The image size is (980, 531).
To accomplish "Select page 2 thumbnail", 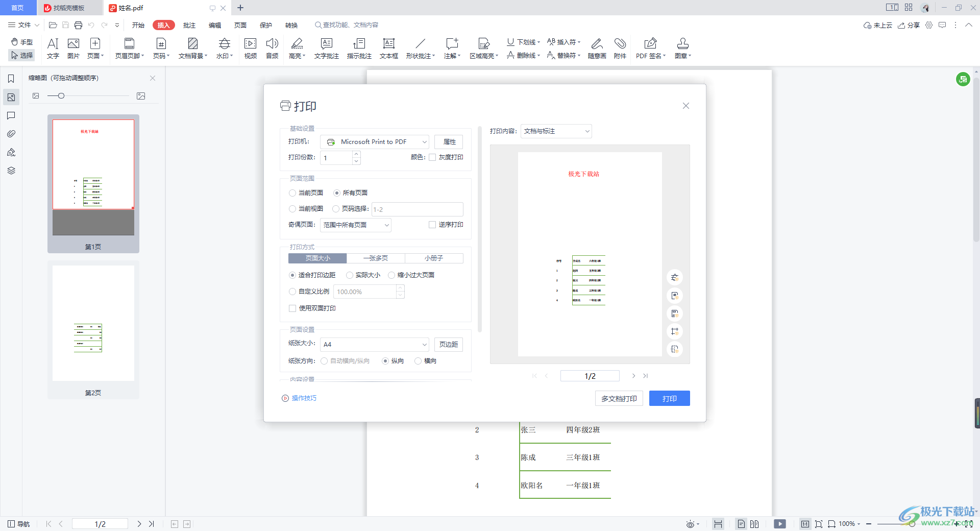I will click(93, 323).
